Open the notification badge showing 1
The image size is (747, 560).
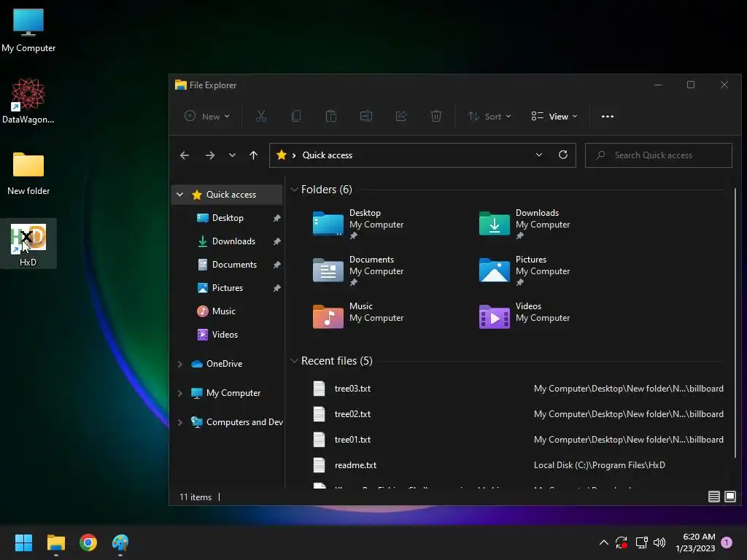click(727, 542)
